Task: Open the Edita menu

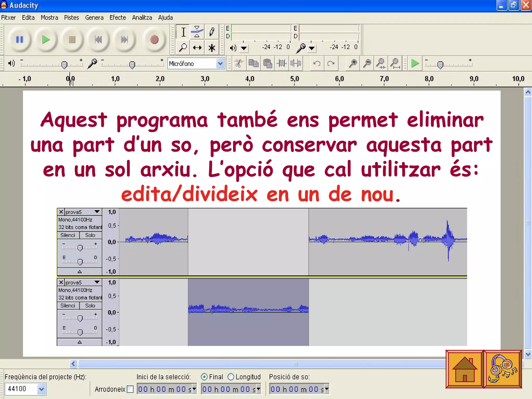Action: 28,18
